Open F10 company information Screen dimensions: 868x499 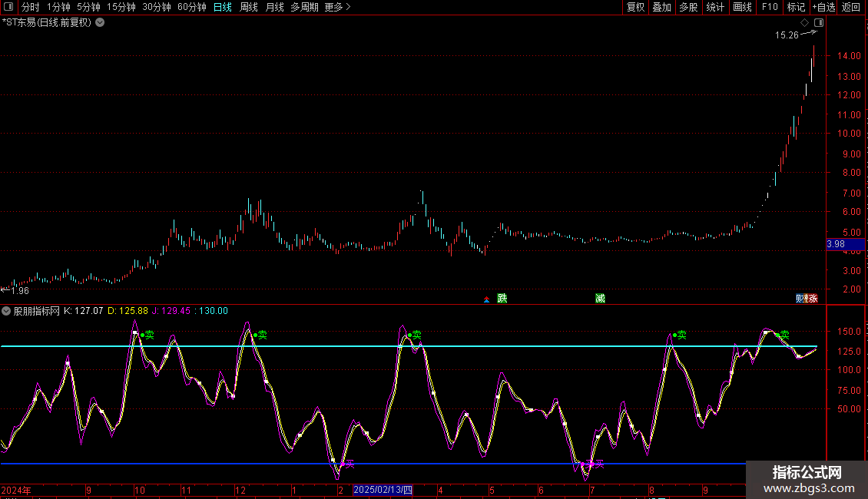(769, 7)
